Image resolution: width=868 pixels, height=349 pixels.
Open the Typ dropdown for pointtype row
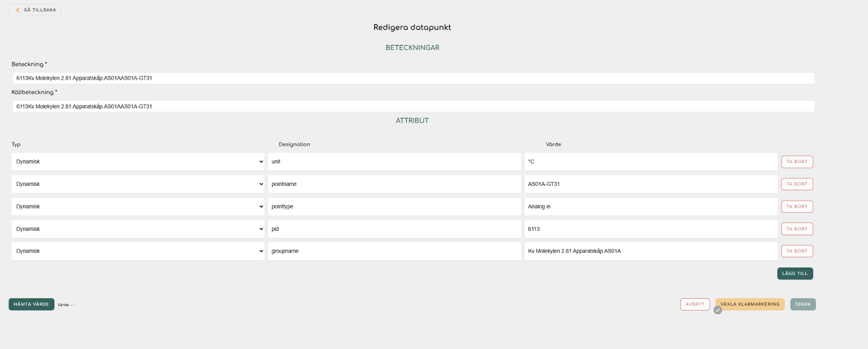[x=138, y=206]
